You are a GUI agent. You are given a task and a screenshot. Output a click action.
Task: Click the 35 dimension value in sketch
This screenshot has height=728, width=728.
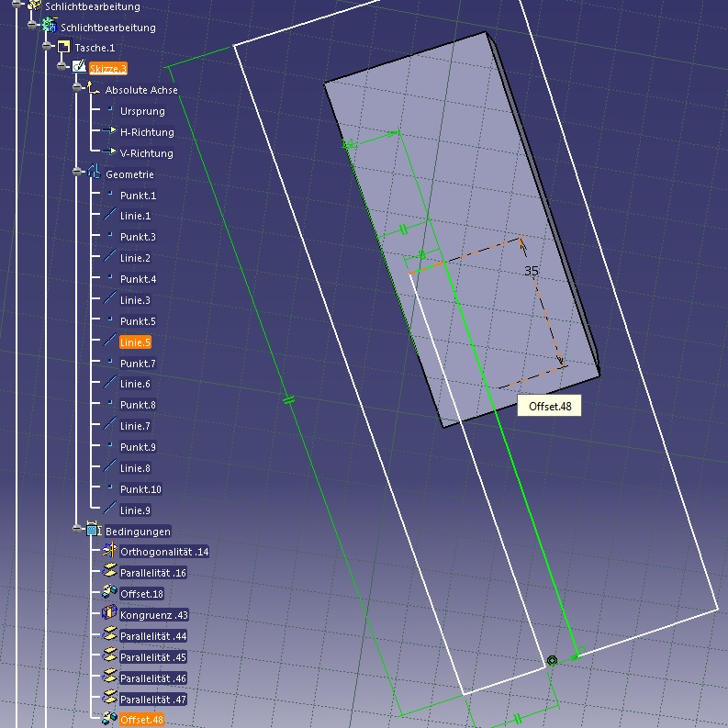point(532,271)
